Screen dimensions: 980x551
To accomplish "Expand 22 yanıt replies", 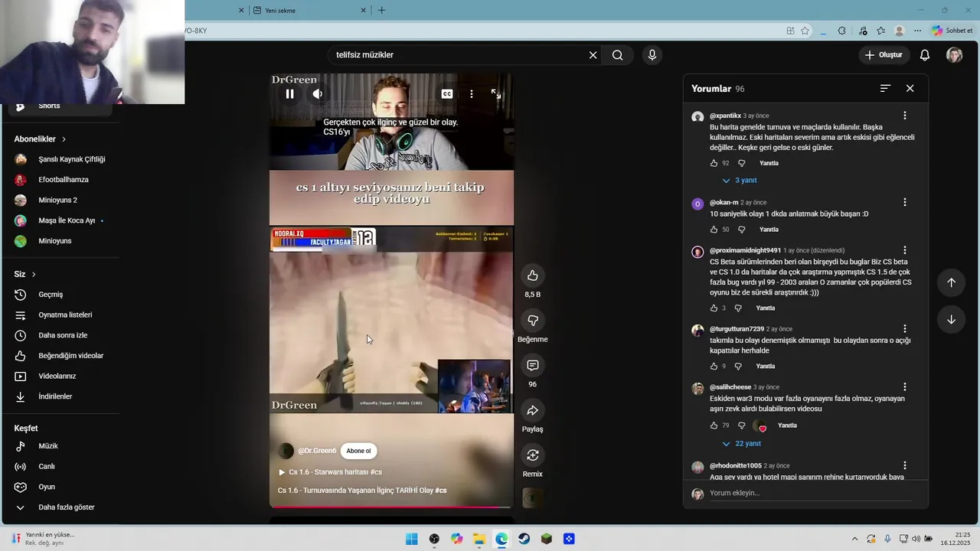I will coord(742,444).
